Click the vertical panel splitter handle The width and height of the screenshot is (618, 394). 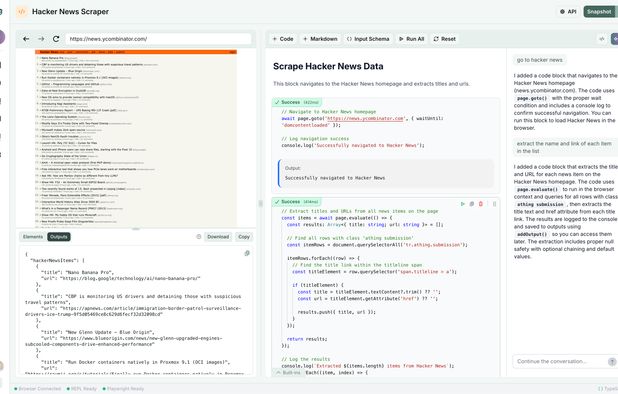pos(260,204)
